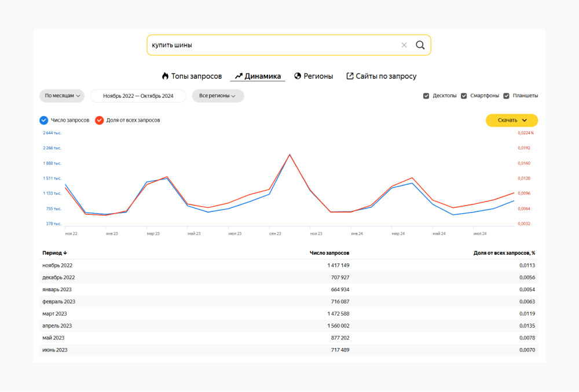Click the external link icon for Сайты по запросу
Viewport: 579px width, 392px height.
(350, 76)
